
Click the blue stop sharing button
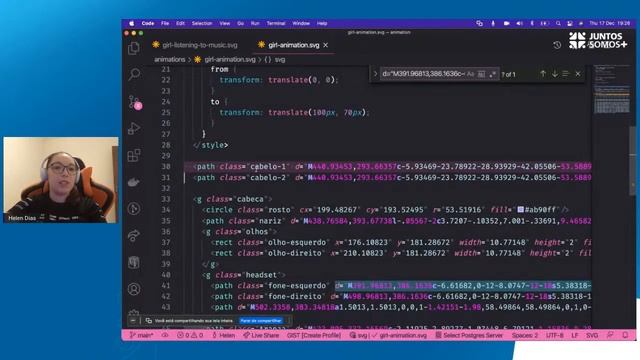click(261, 321)
